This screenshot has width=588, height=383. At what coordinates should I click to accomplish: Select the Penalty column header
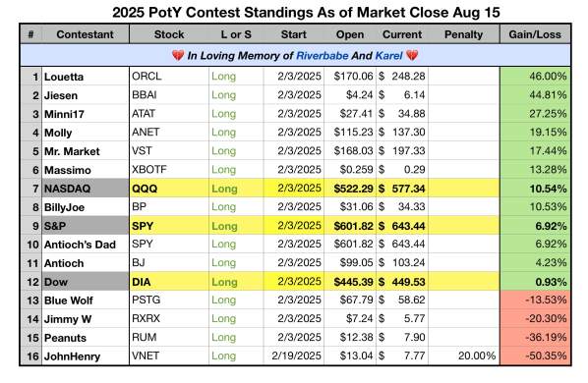coord(463,34)
